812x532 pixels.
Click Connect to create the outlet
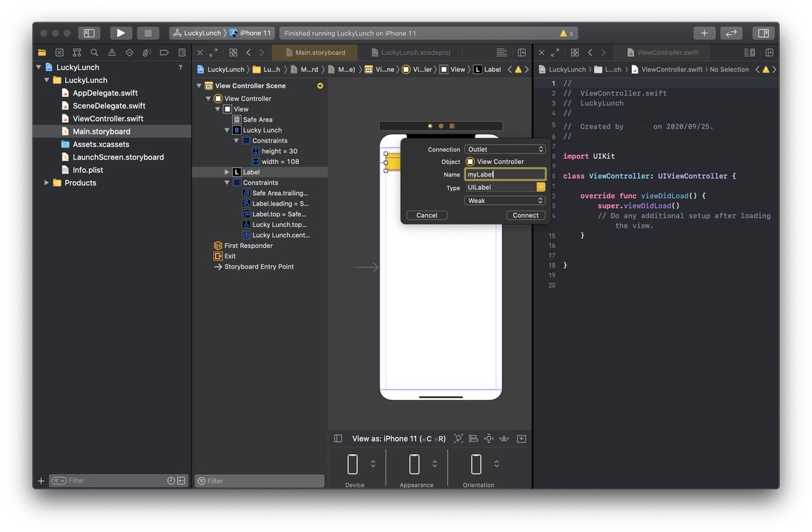tap(525, 215)
